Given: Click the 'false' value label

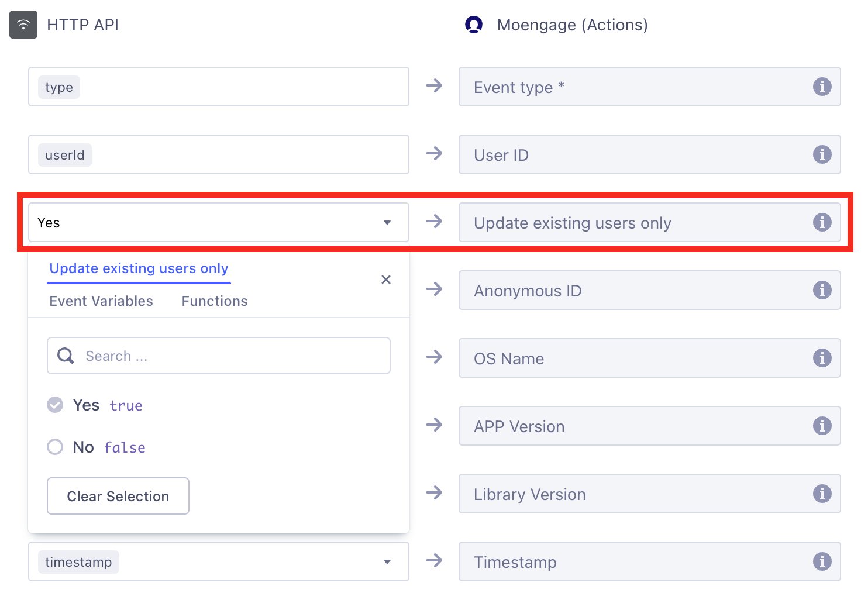Looking at the screenshot, I should pyautogui.click(x=125, y=447).
